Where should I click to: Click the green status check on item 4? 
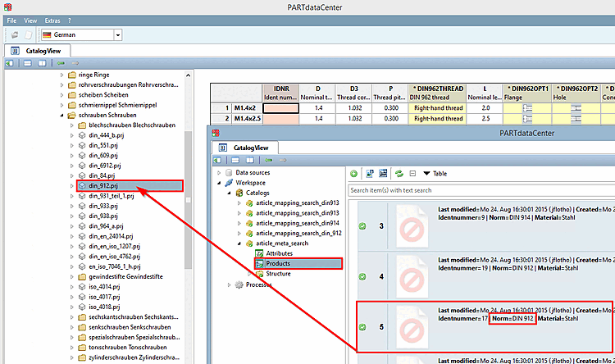(362, 276)
